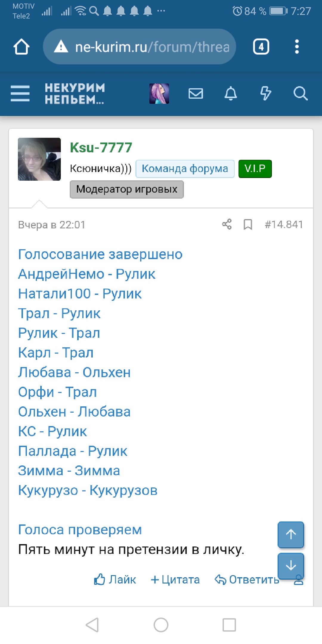Open the forum notifications bell

[230, 94]
